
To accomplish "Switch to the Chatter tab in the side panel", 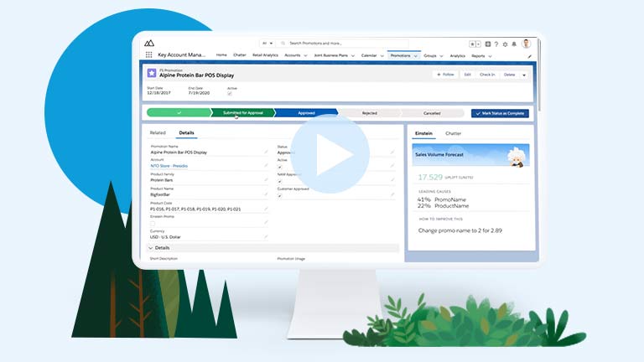I will (x=453, y=133).
